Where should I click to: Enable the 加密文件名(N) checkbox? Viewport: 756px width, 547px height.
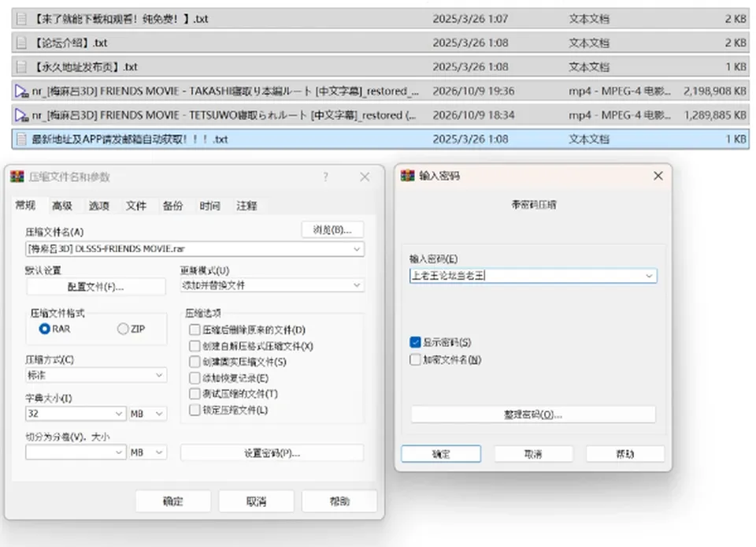pyautogui.click(x=415, y=360)
